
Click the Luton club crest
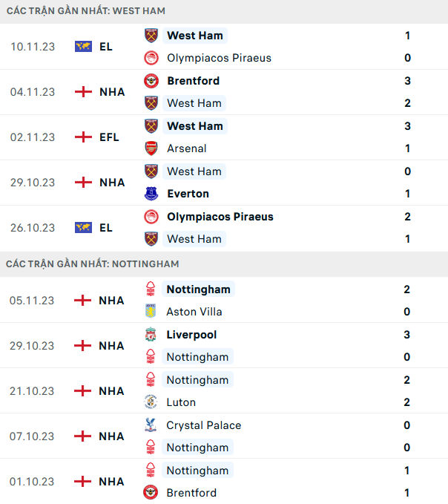coord(151,402)
